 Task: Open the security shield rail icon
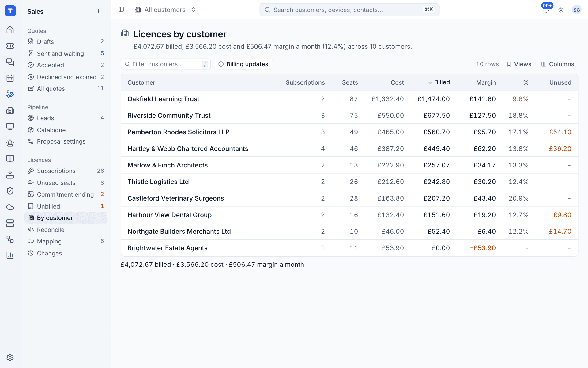10,191
